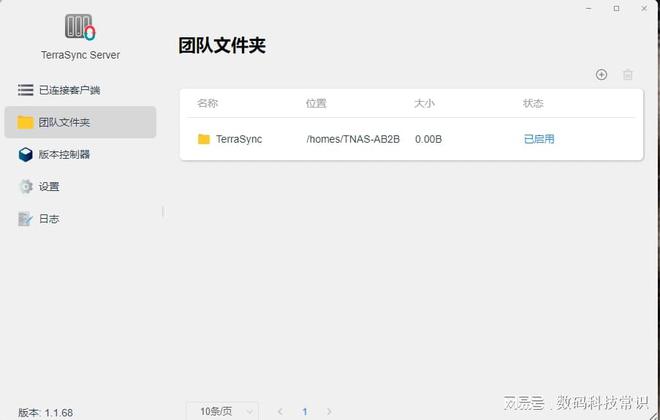Viewport: 660px width, 420px height.
Task: Click the settings gear icon
Action: click(26, 186)
